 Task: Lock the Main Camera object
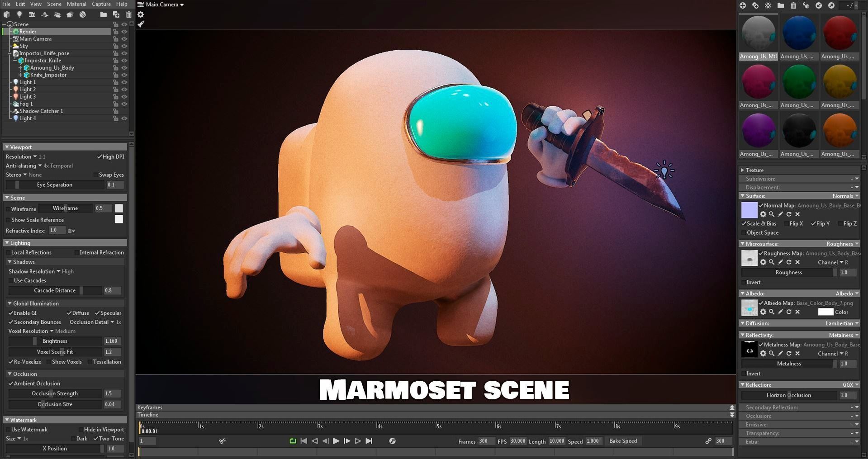[x=116, y=39]
